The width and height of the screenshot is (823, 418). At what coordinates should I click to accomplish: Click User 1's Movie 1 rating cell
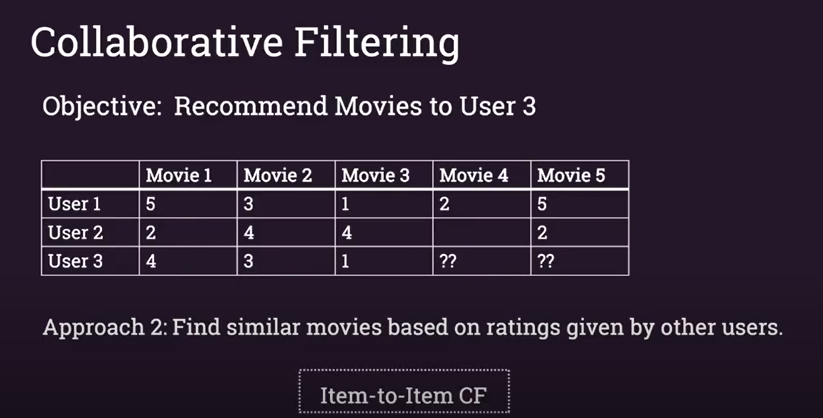(188, 204)
